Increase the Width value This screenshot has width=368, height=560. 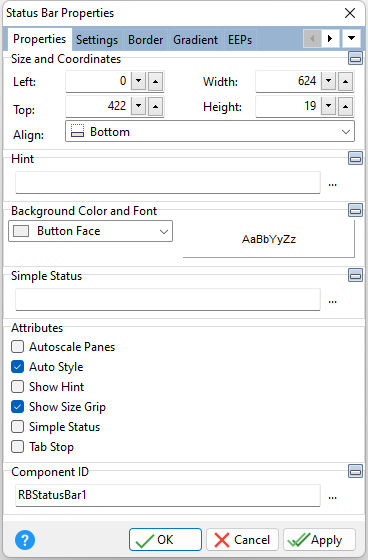345,81
